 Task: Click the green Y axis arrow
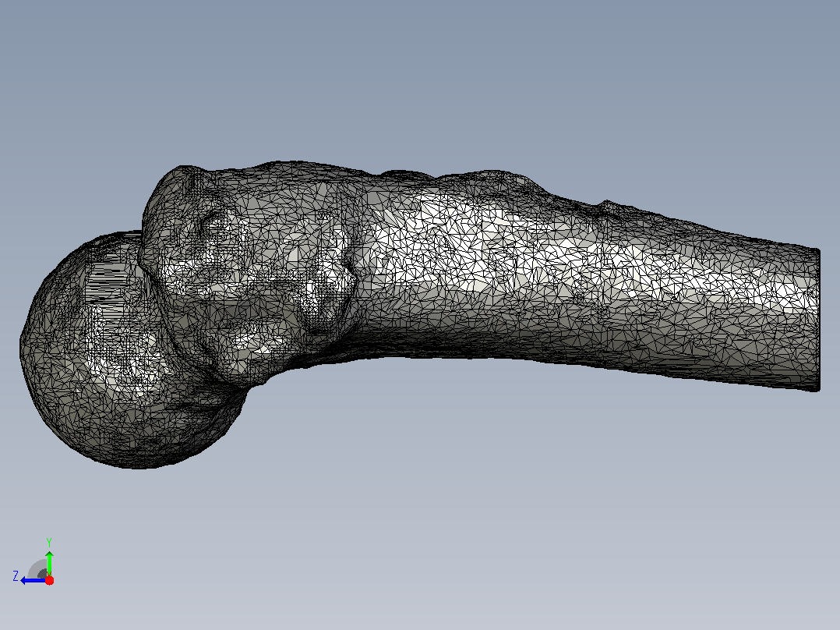49,562
